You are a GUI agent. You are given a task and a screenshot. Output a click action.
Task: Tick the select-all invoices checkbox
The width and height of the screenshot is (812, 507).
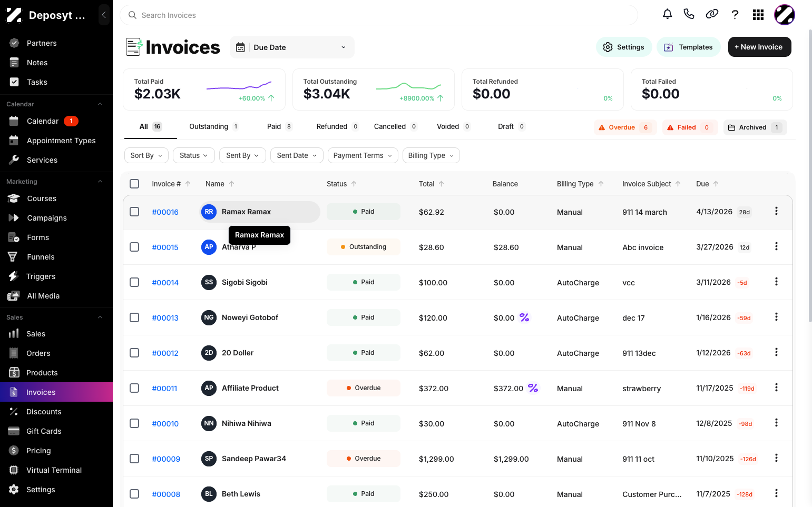[x=134, y=184]
